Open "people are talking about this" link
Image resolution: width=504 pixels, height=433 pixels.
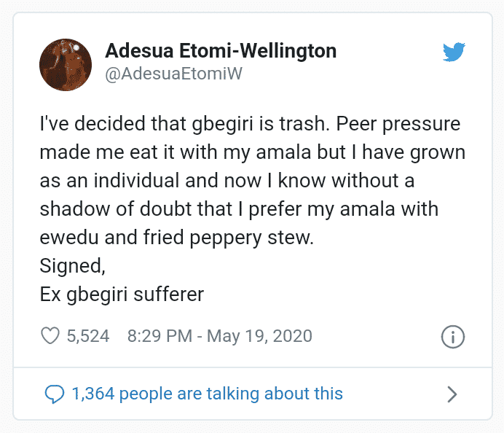[231, 394]
